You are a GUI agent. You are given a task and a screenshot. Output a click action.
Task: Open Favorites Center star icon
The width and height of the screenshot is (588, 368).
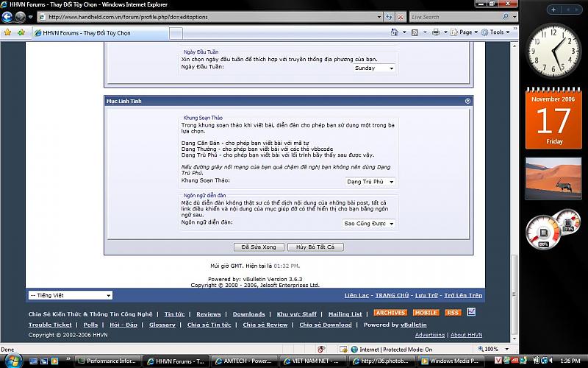coord(8,32)
